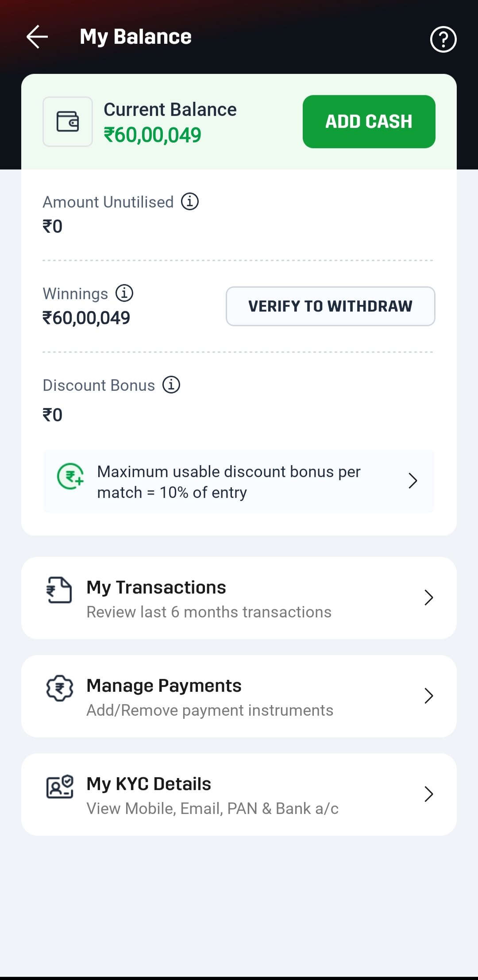The image size is (478, 980).
Task: Open help via question mark icon
Action: pyautogui.click(x=443, y=39)
